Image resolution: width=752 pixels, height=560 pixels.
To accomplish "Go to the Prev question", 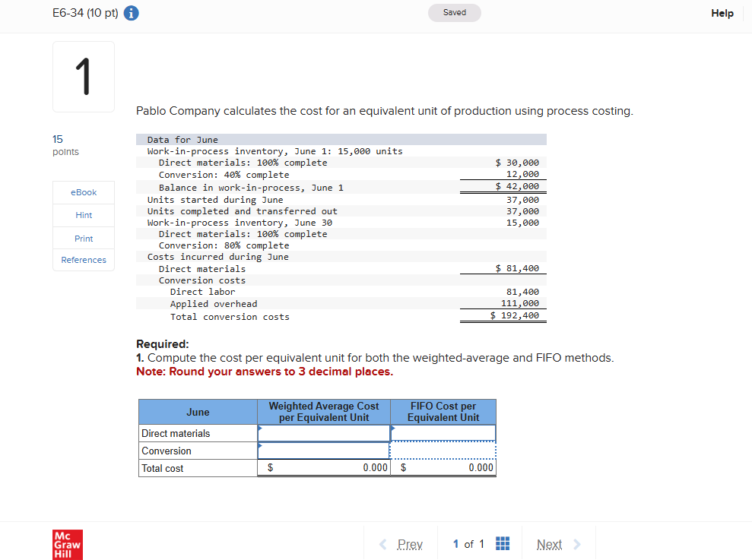I will click(x=410, y=544).
